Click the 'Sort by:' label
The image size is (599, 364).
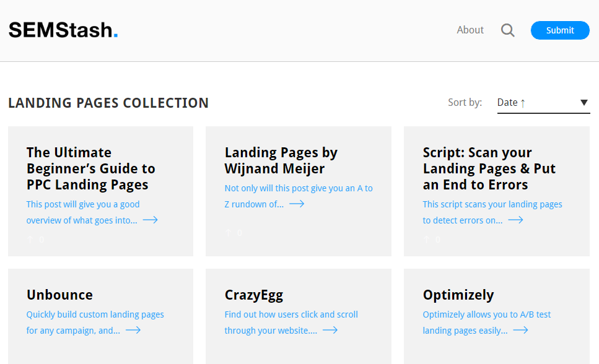(465, 102)
